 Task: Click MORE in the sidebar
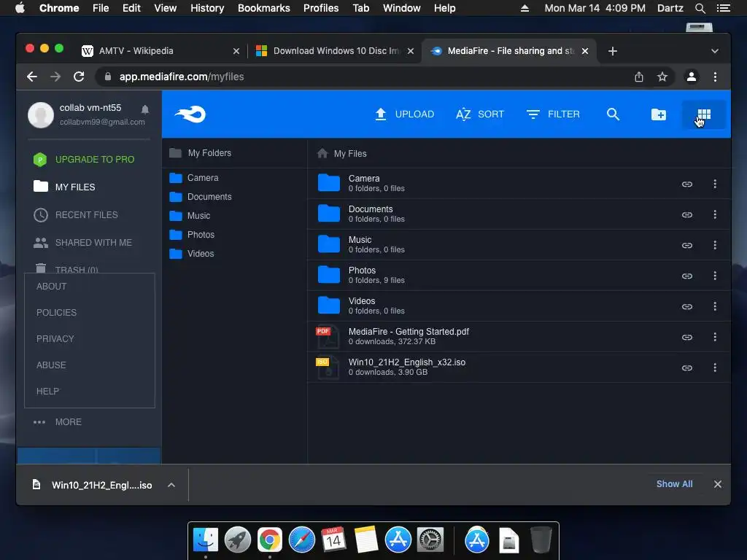(x=58, y=422)
